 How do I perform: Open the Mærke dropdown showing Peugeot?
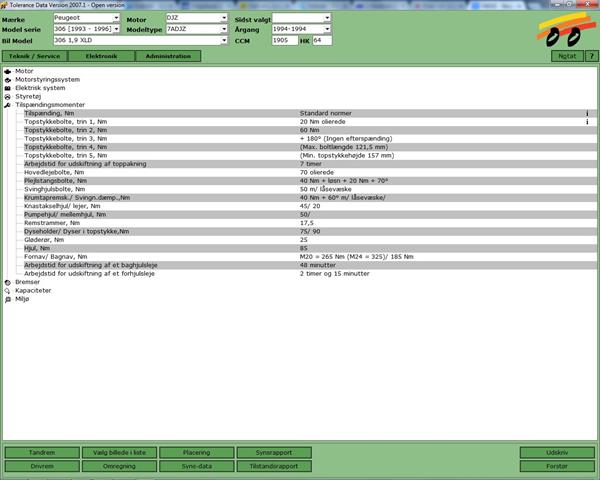point(118,20)
